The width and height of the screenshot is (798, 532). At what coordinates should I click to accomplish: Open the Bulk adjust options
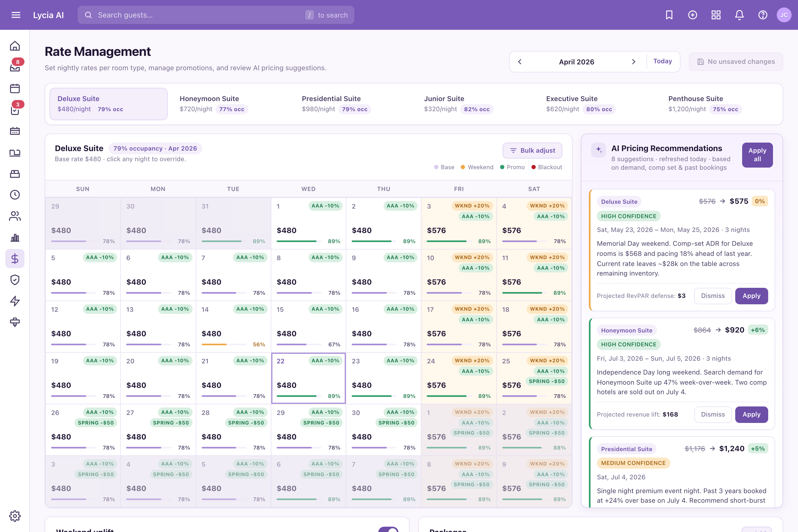[x=532, y=150]
